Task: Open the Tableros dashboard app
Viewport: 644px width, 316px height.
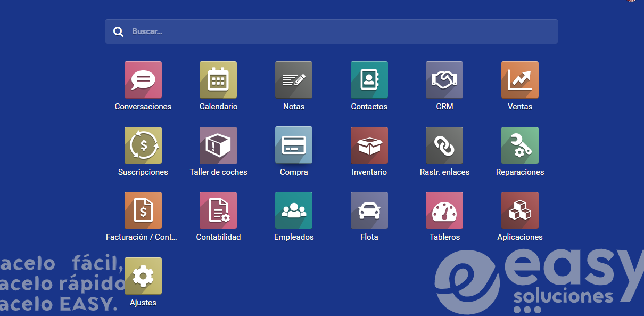Action: click(x=444, y=210)
